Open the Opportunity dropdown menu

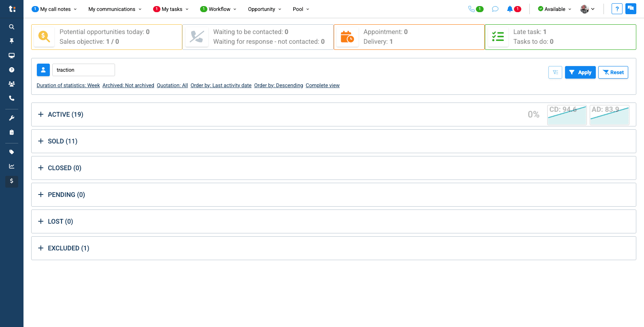coord(264,9)
